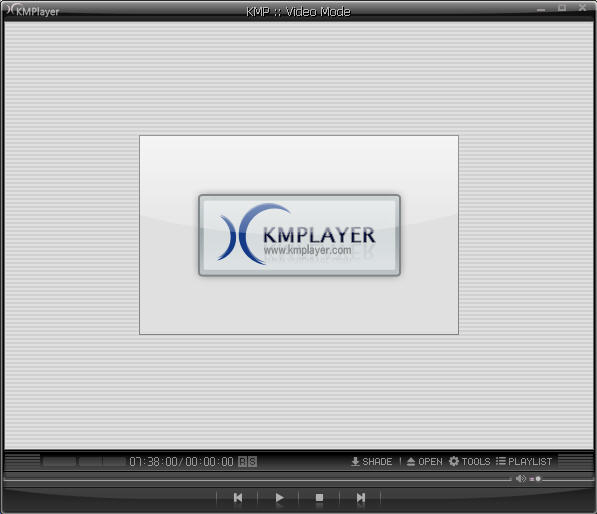
Task: Stop playback with the square Stop button
Action: click(x=319, y=497)
